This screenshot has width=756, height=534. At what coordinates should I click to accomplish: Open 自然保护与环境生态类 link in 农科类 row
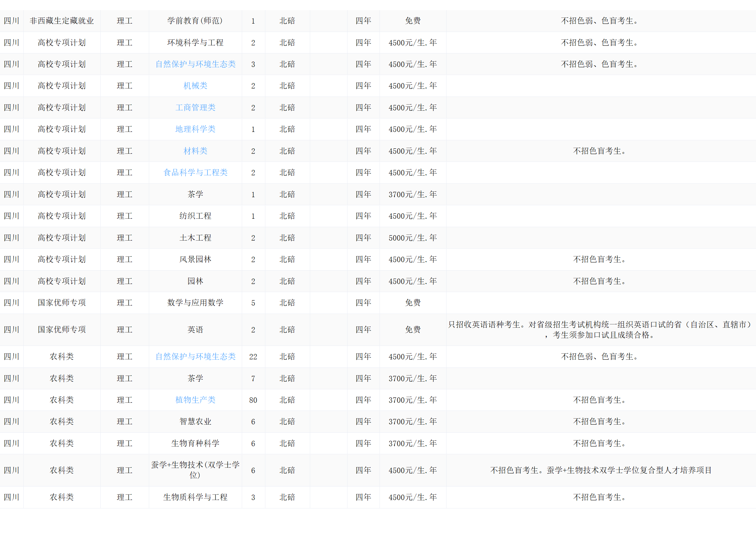pyautogui.click(x=195, y=357)
